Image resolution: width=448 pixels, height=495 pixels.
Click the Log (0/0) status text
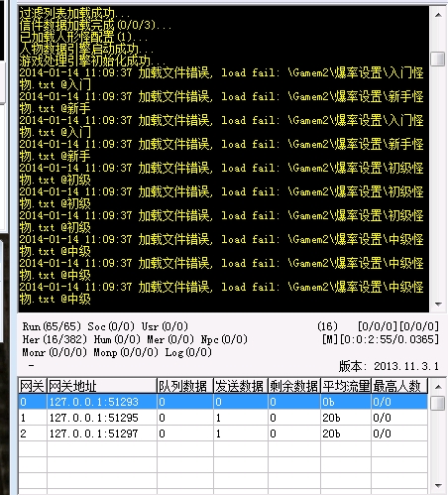188,352
